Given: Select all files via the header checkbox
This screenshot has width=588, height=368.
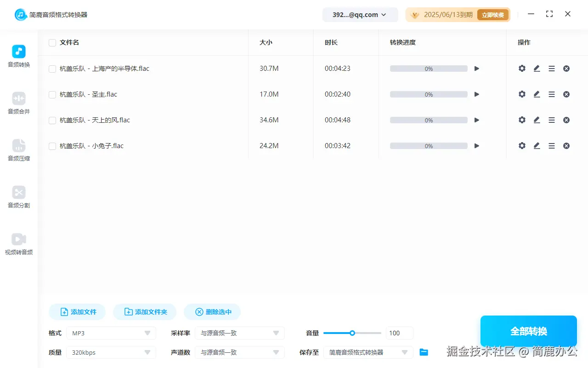Looking at the screenshot, I should point(52,42).
